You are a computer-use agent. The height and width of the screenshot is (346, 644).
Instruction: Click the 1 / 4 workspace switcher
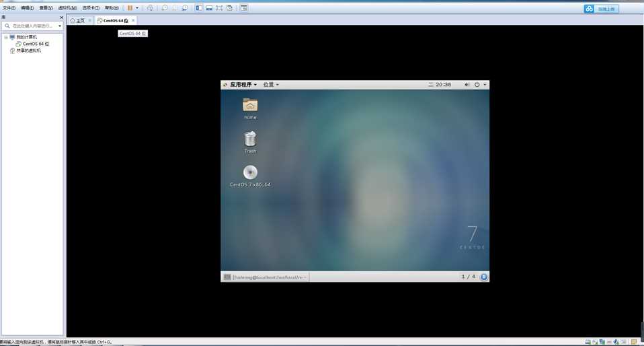coord(469,277)
